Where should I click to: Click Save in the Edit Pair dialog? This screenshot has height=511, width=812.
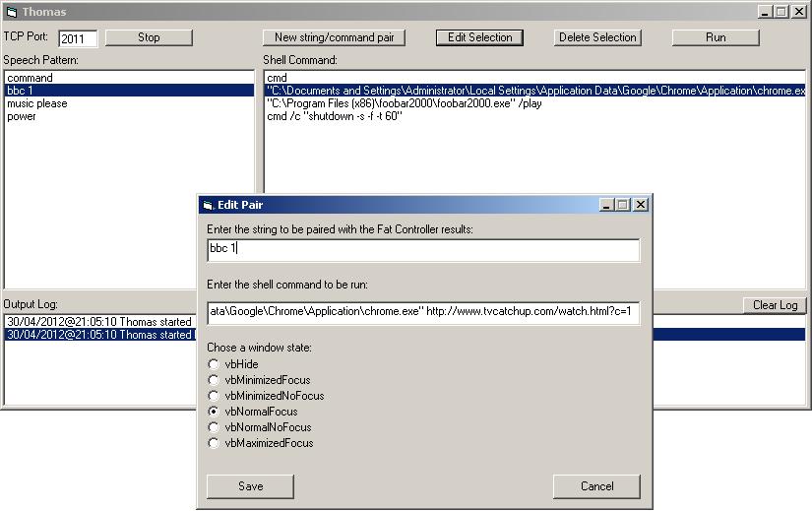pos(250,486)
